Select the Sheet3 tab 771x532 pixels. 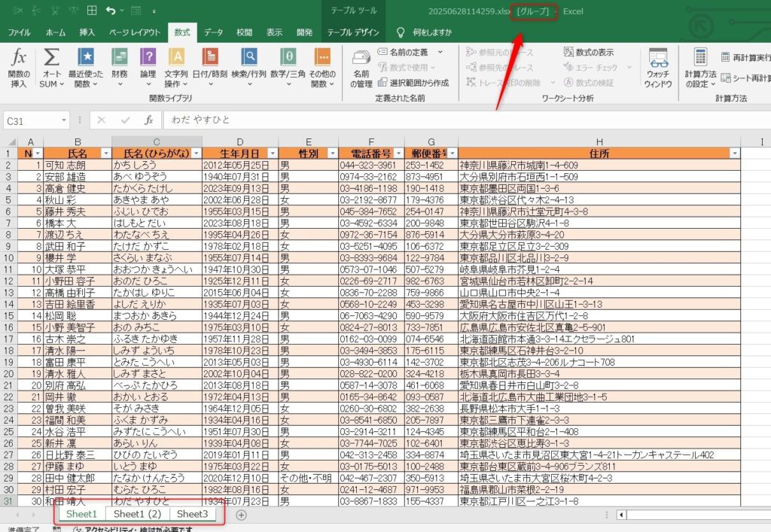(x=192, y=514)
